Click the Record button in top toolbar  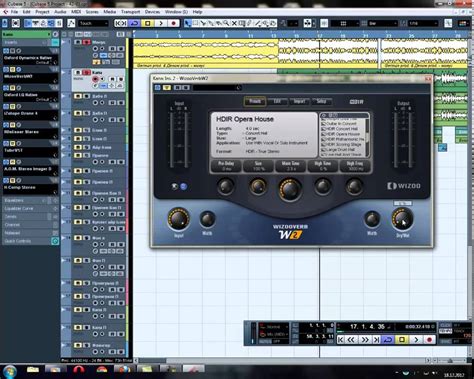point(173,23)
